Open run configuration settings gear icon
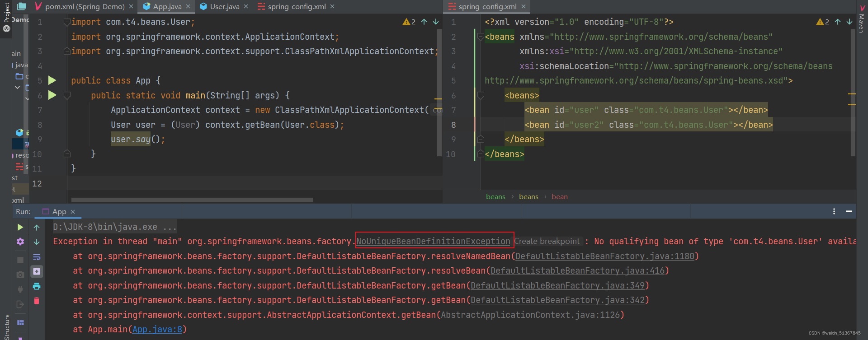Screen dimensions: 868x340 [20, 242]
